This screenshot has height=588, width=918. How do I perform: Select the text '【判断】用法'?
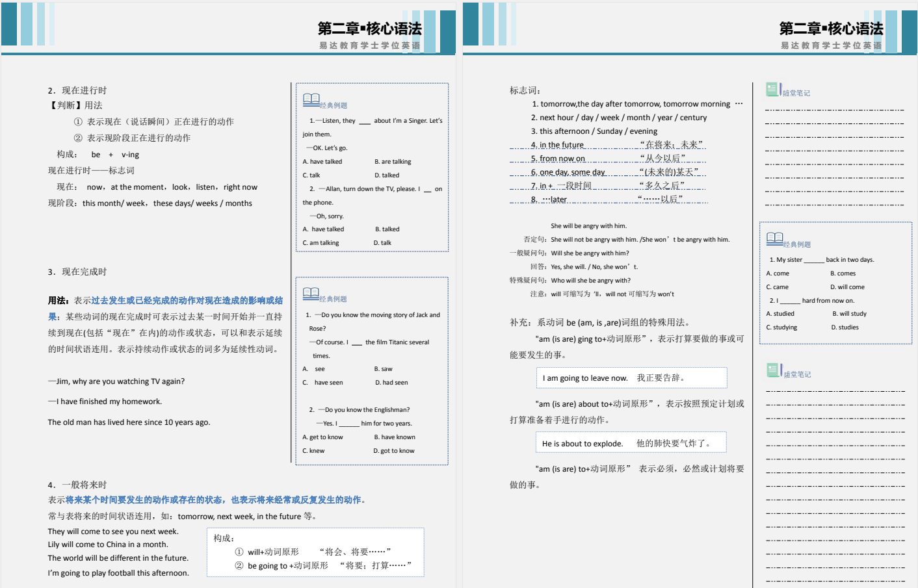click(75, 105)
